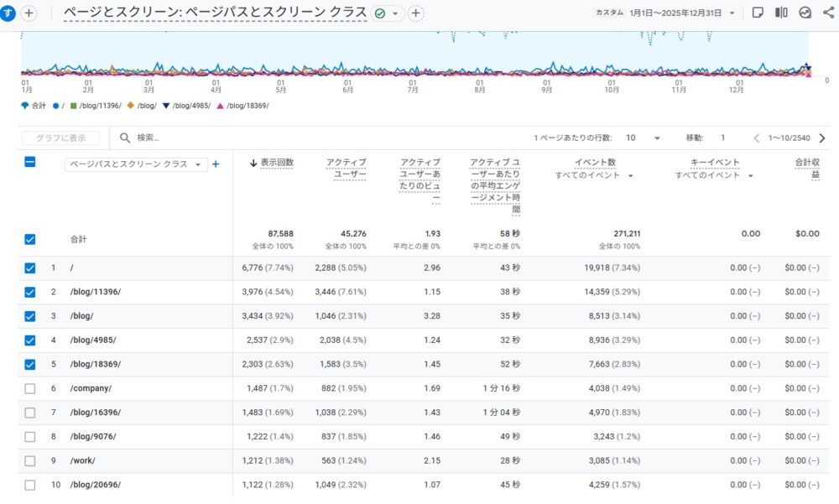Uncheck the /blog/18369/ row checkbox

30,364
